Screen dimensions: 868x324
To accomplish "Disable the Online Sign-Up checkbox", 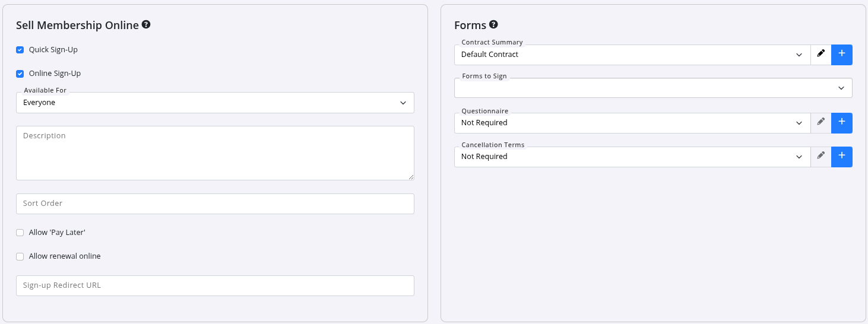I will [20, 74].
